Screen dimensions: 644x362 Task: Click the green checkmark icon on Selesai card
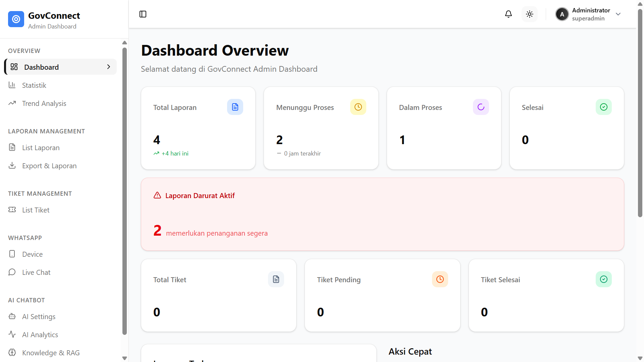(x=603, y=107)
